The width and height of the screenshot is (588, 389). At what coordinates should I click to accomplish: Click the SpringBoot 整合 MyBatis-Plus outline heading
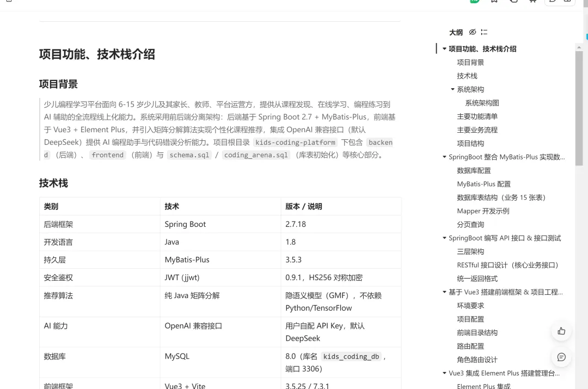(507, 157)
